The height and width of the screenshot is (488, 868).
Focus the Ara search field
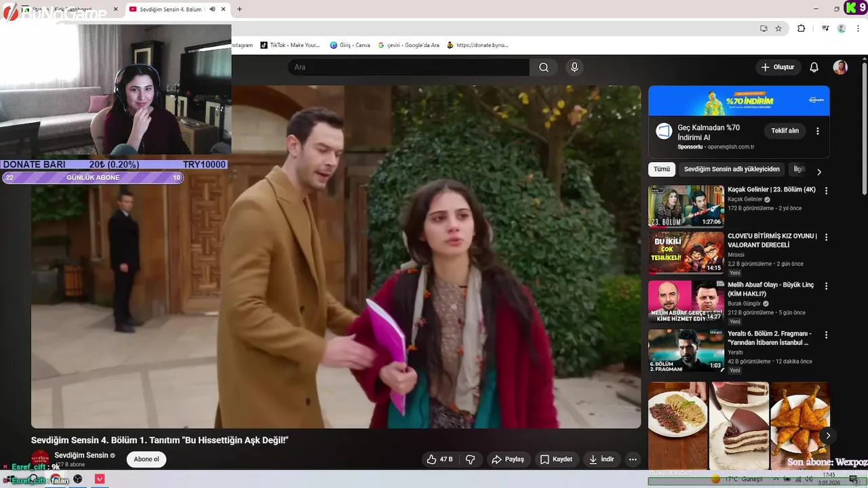pyautogui.click(x=408, y=67)
